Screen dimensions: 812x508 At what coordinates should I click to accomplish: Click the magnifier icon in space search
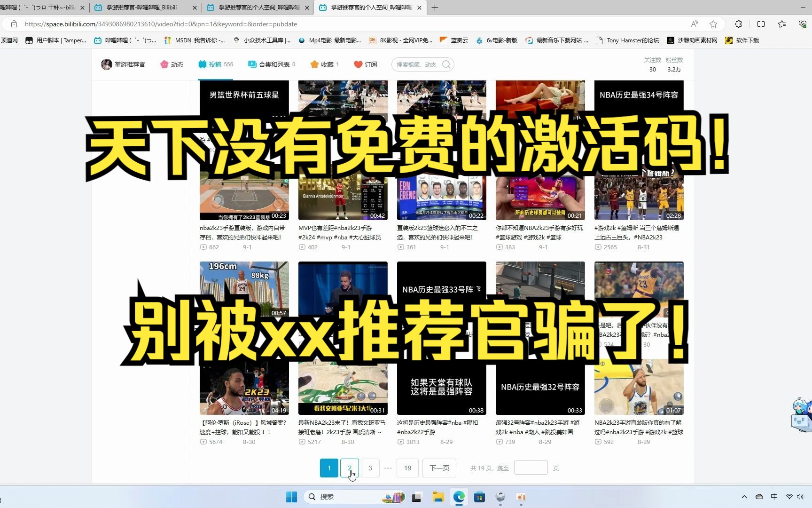coord(446,64)
